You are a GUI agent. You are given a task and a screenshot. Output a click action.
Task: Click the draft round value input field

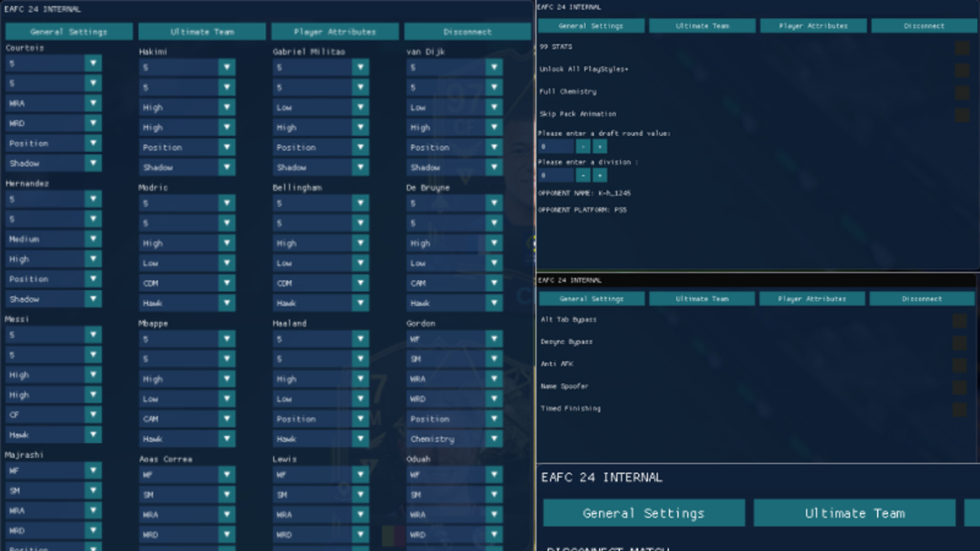tap(556, 147)
